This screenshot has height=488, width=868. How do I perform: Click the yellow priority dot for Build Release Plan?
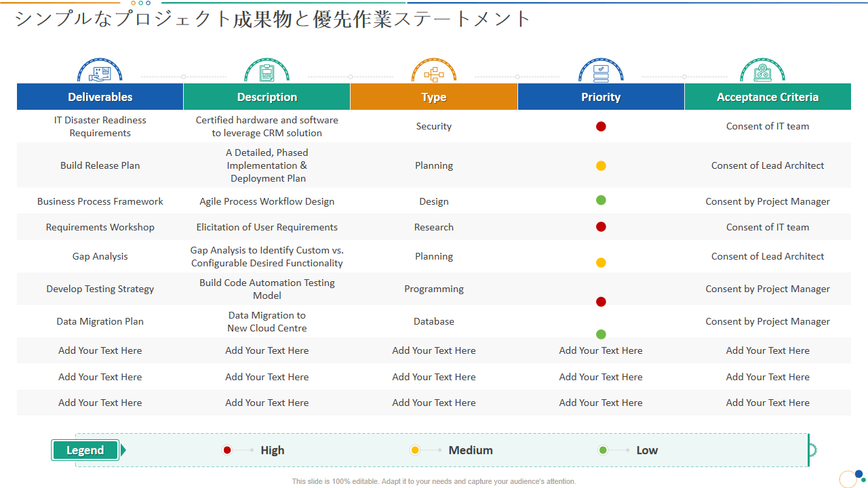(601, 165)
